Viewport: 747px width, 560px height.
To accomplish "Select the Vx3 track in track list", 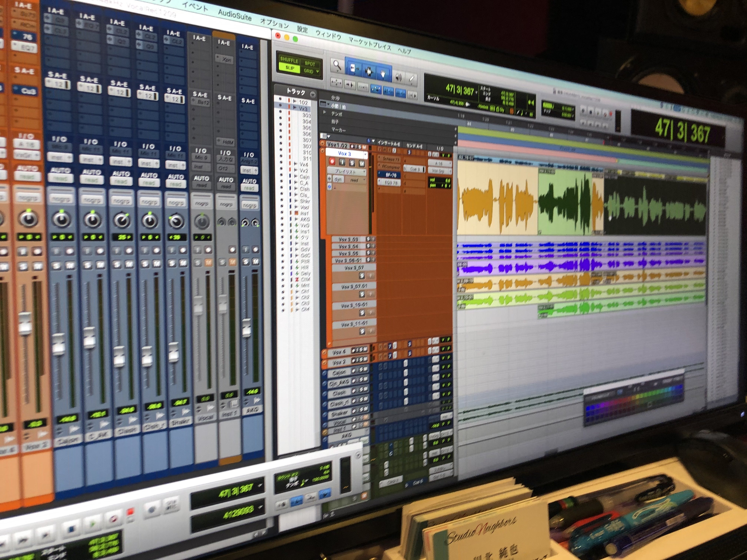I will coord(303,109).
